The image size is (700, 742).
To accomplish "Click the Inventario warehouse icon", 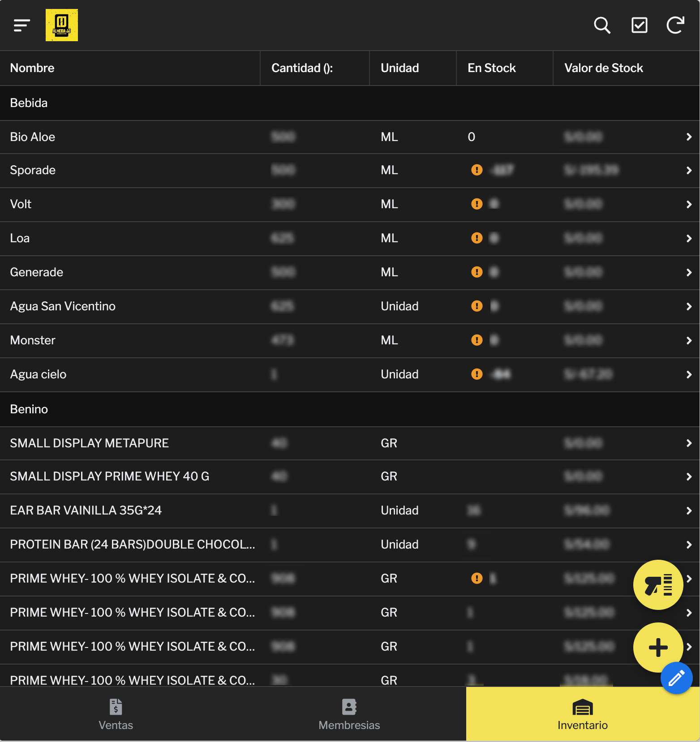I will (x=583, y=707).
